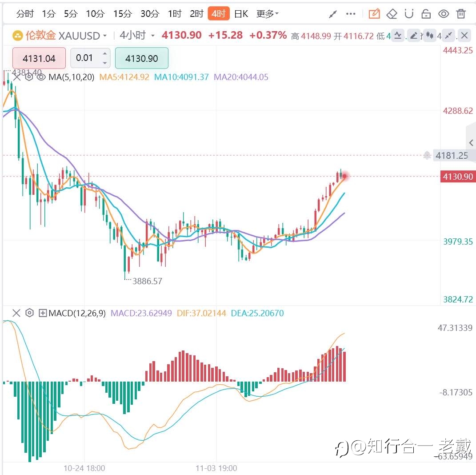This screenshot has height=475, width=476.
Task: Click the green 4130.90 buy price button
Action: (x=142, y=58)
